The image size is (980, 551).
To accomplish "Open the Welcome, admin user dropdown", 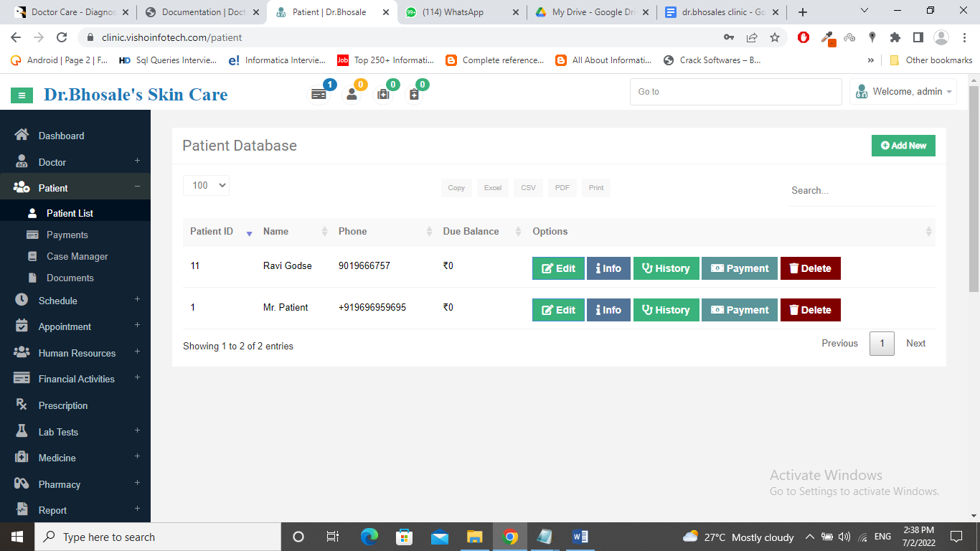I will point(903,92).
